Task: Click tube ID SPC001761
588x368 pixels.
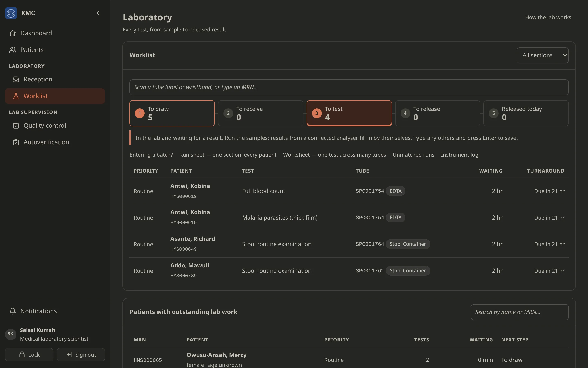Action: point(370,271)
